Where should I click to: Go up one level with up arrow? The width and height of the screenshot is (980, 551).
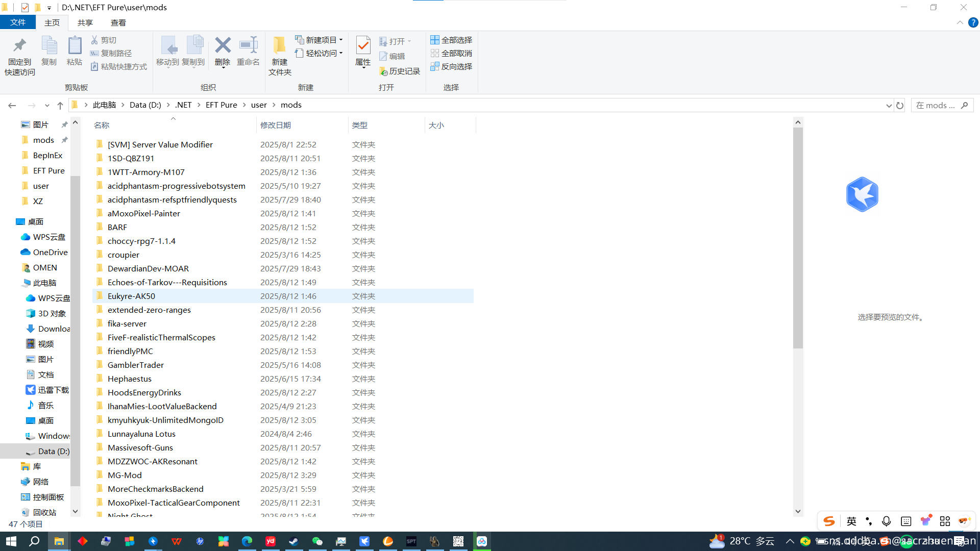pyautogui.click(x=60, y=105)
